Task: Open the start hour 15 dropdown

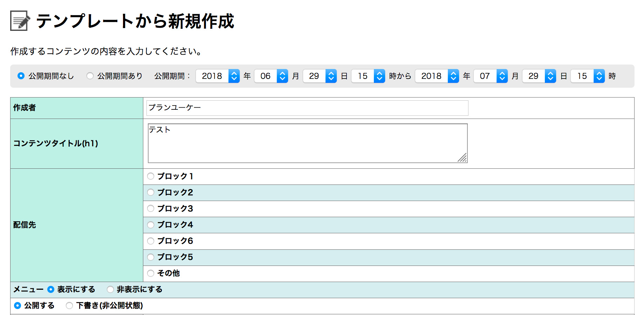Action: coord(368,76)
